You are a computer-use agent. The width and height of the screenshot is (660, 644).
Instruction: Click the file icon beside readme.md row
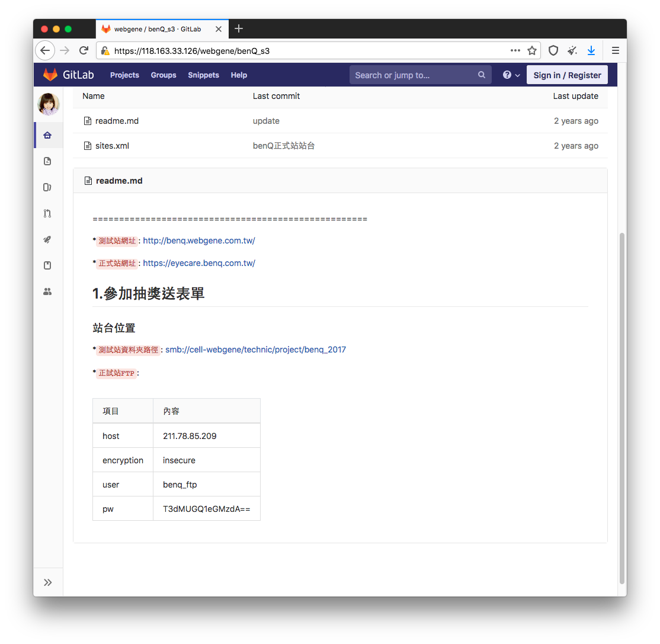pos(88,121)
